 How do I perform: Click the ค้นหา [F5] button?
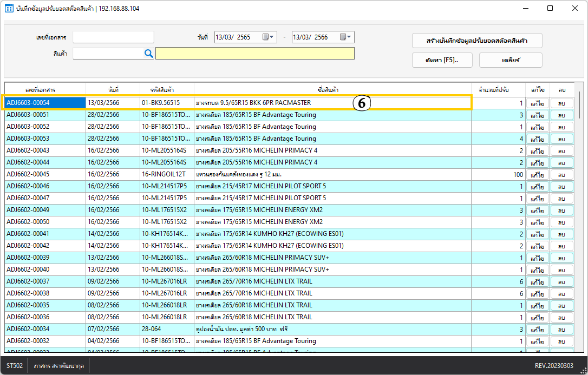[x=442, y=60]
